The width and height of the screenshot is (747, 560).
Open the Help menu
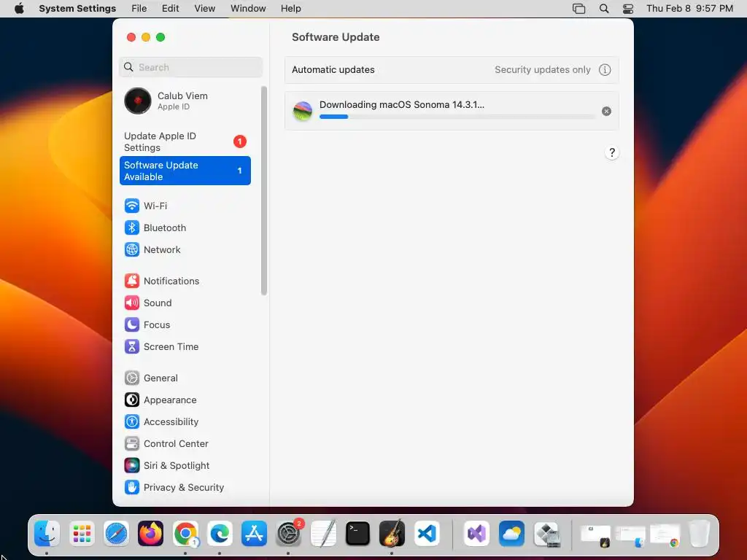(290, 9)
